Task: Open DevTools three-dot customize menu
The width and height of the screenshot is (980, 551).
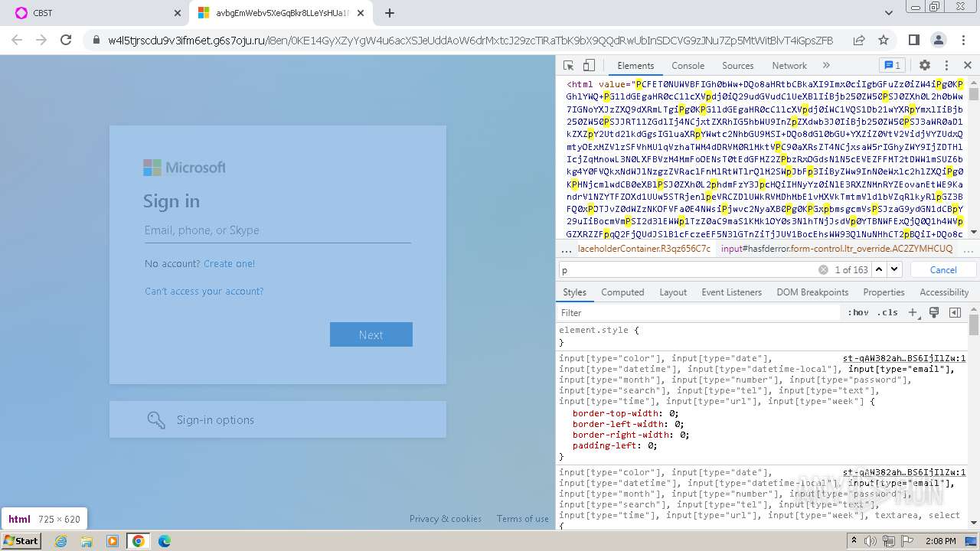Action: tap(946, 66)
